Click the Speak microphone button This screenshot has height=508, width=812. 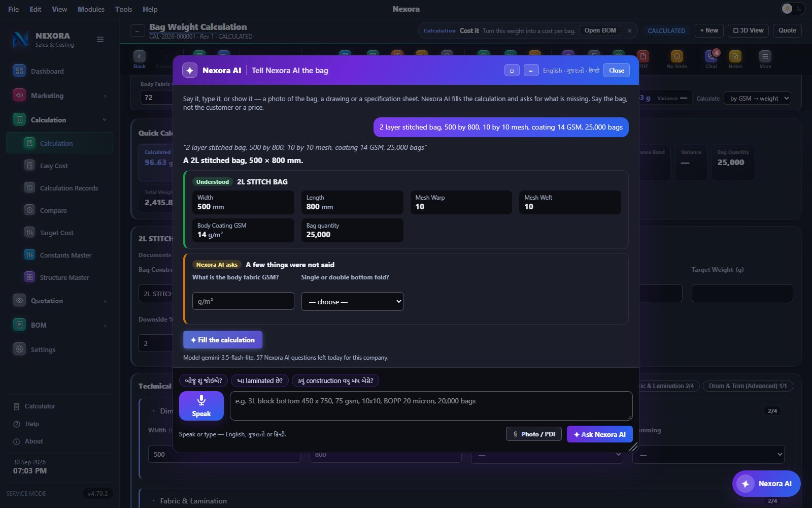point(201,406)
